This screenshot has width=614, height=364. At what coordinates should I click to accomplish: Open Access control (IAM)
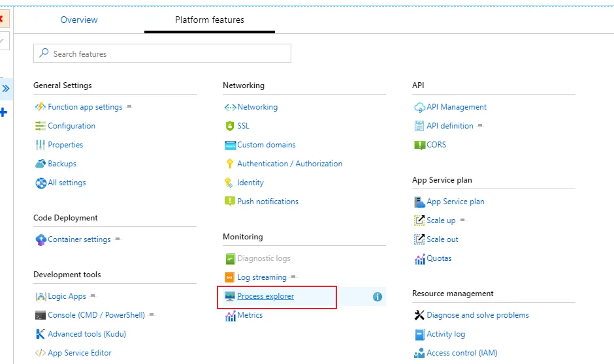tap(461, 353)
